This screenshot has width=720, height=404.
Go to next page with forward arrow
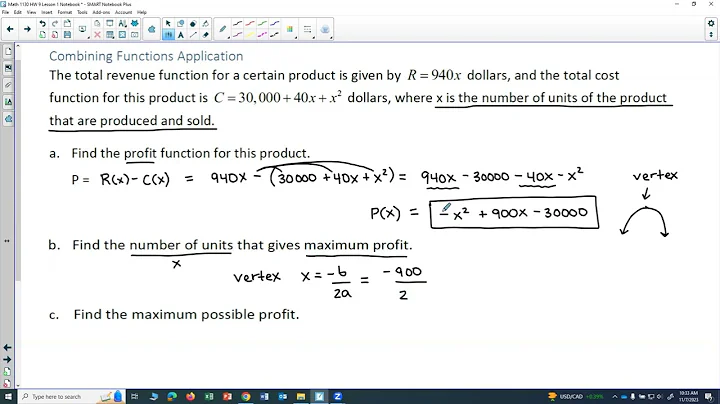27,29
